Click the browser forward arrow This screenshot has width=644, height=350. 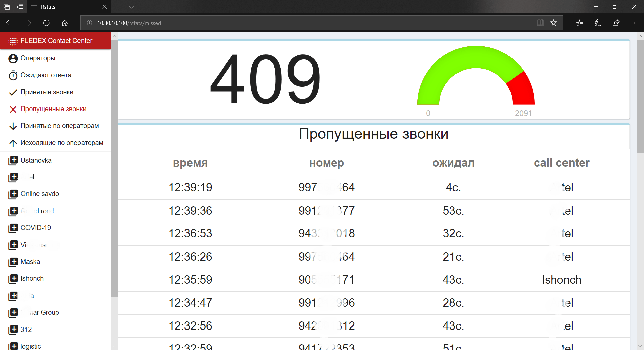point(28,23)
